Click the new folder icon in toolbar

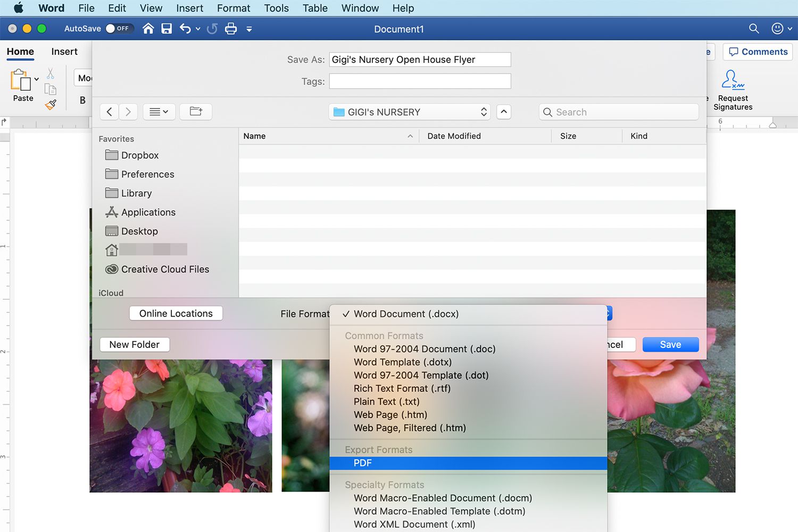coord(196,112)
